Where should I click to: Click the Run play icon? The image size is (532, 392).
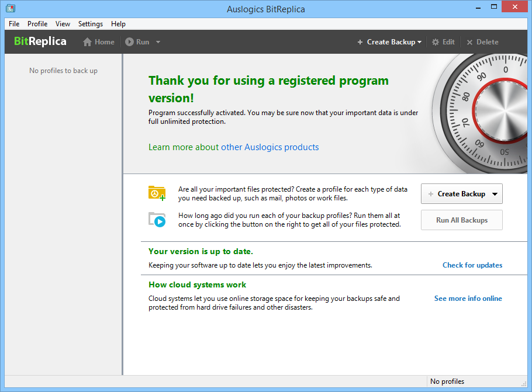(x=129, y=42)
